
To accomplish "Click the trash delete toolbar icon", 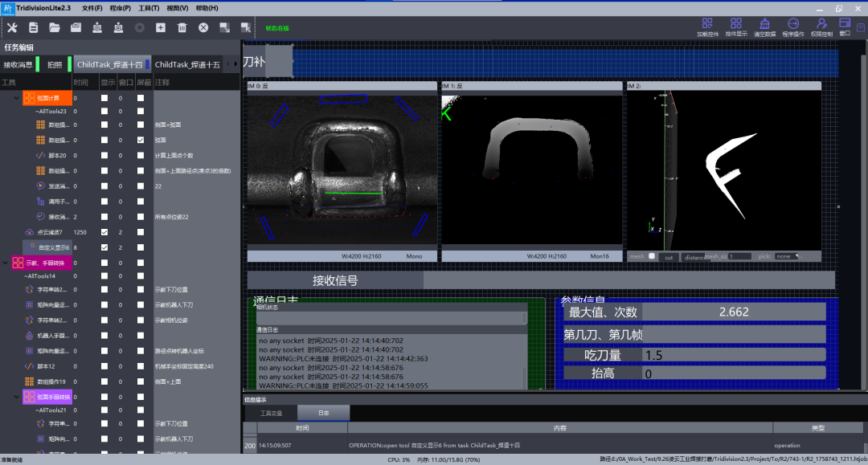I will [182, 27].
